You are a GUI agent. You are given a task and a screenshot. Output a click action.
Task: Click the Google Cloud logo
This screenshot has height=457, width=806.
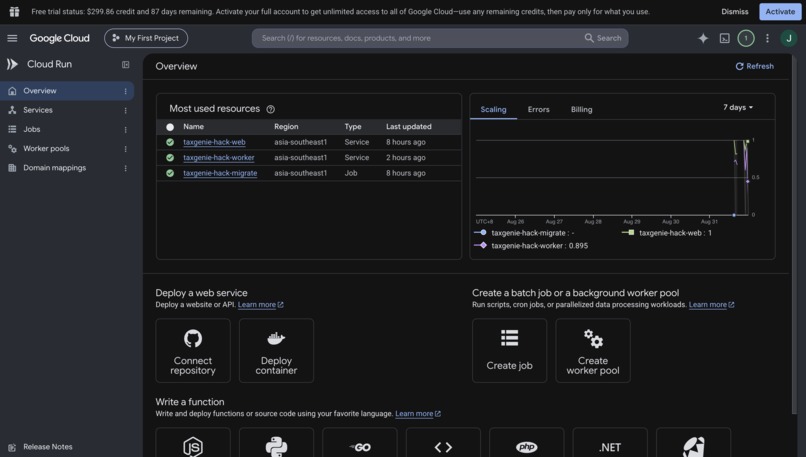pos(59,38)
